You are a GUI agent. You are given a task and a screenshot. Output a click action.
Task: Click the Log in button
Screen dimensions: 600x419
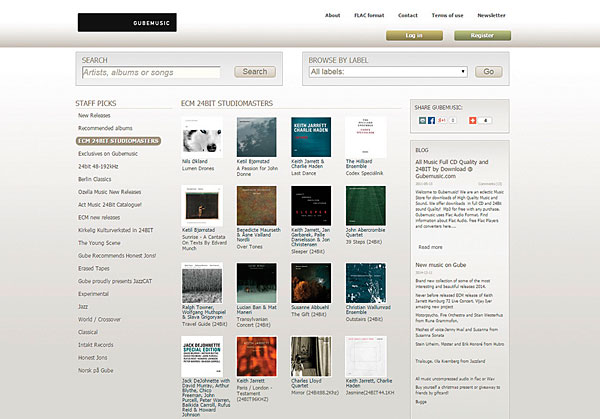(414, 36)
